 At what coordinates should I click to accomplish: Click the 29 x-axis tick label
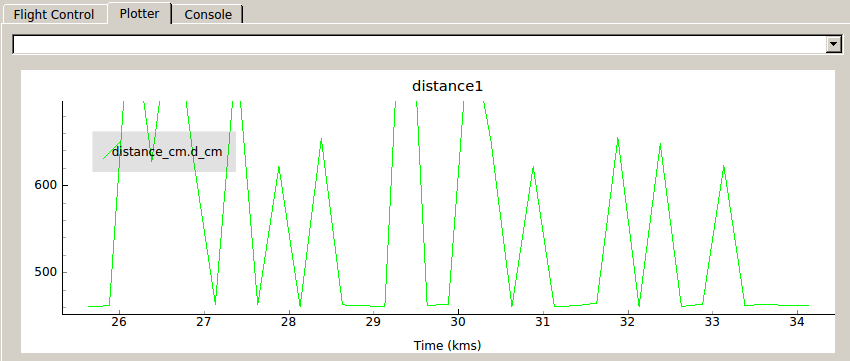374,322
